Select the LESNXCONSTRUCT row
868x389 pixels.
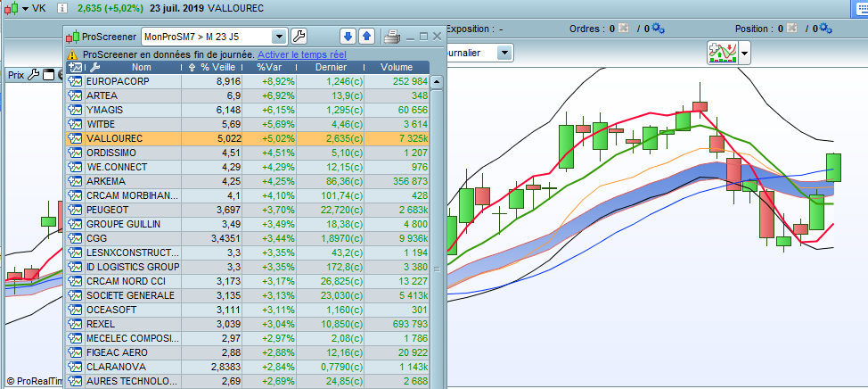[248, 252]
